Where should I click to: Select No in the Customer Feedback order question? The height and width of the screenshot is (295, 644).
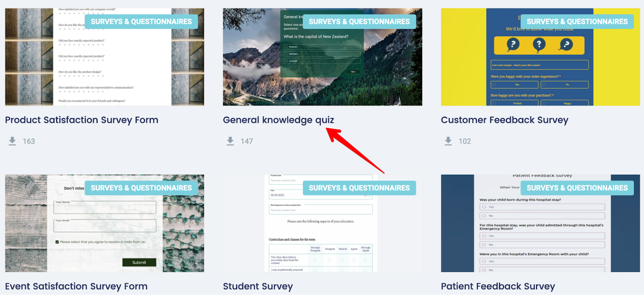565,85
